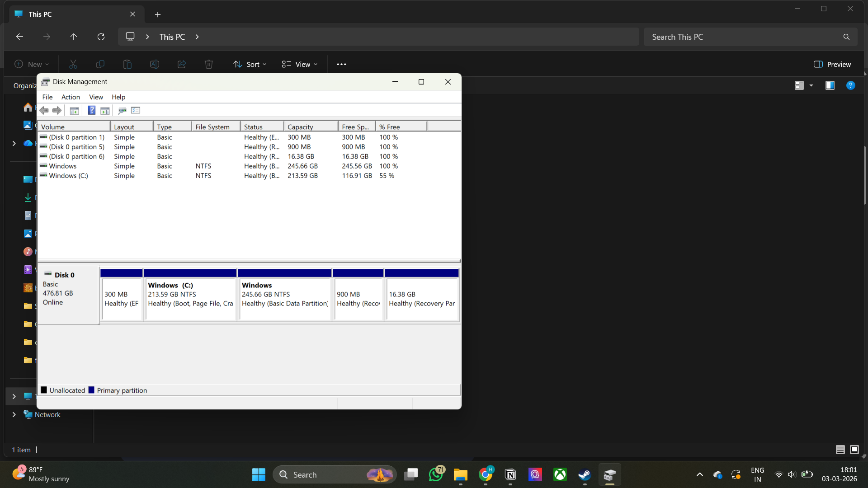Select the Windows (C:) volume row
Image resolution: width=868 pixels, height=488 pixels.
(69, 176)
